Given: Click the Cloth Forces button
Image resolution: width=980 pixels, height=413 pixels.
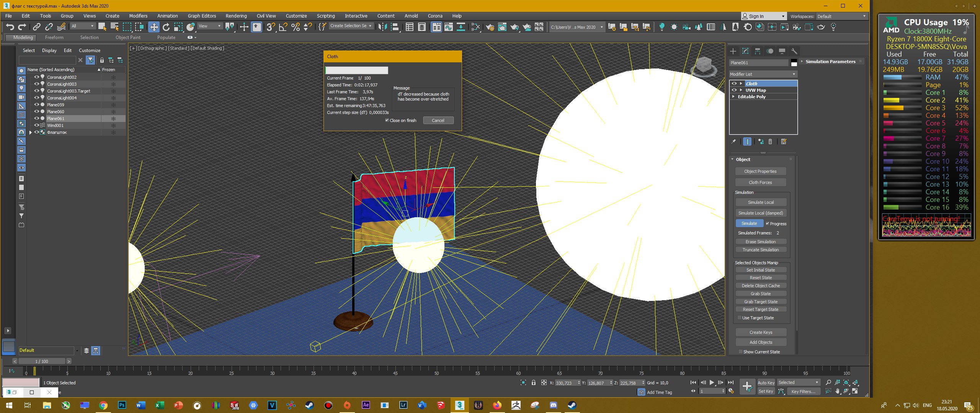Looking at the screenshot, I should (x=761, y=182).
